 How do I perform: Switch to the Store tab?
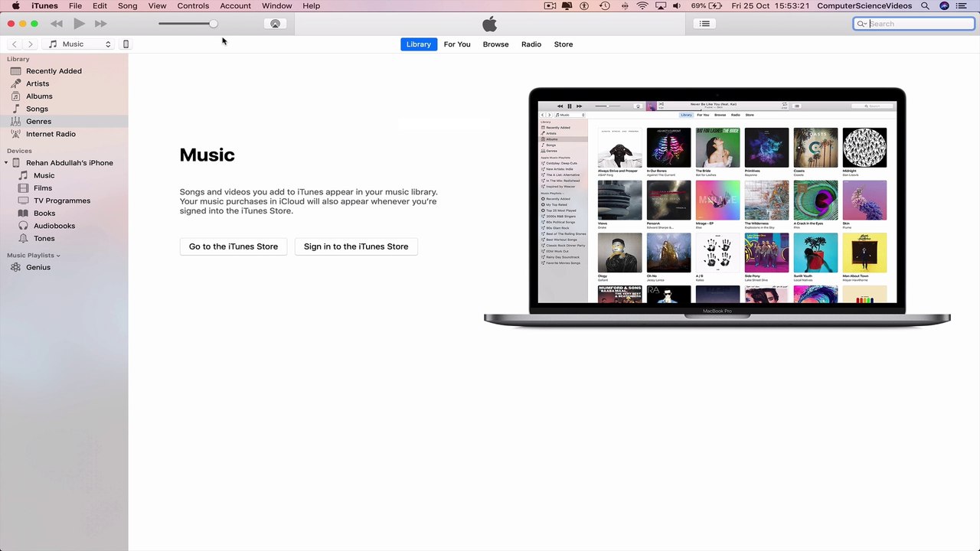[563, 44]
